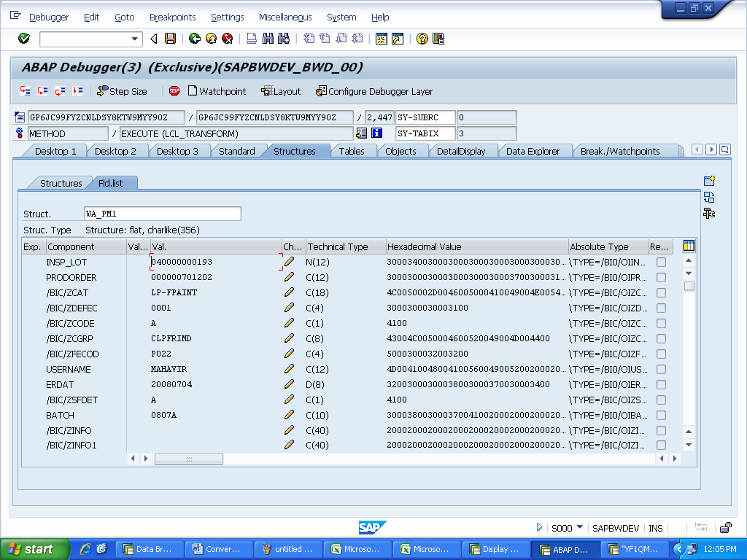
Task: Toggle the checkbox in /BIC/ZFECOD row
Action: [661, 354]
